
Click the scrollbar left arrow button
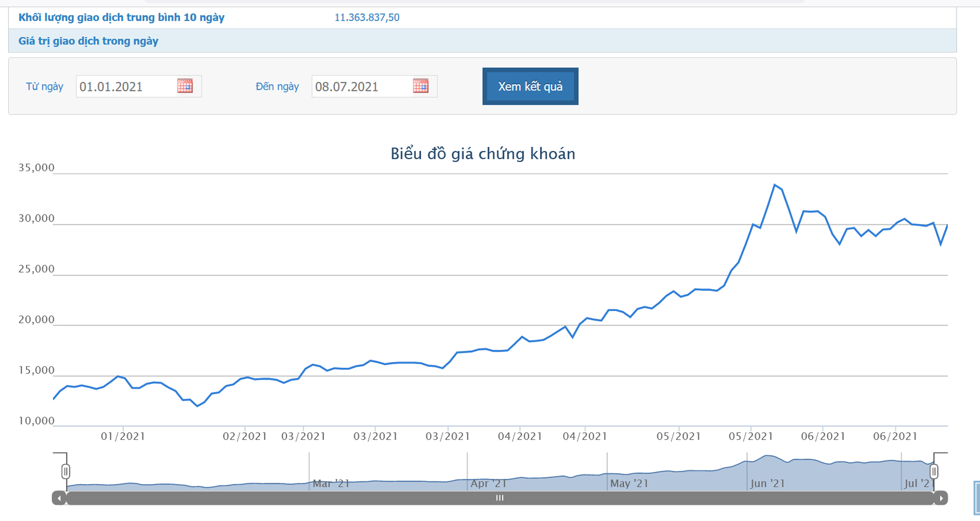[59, 498]
